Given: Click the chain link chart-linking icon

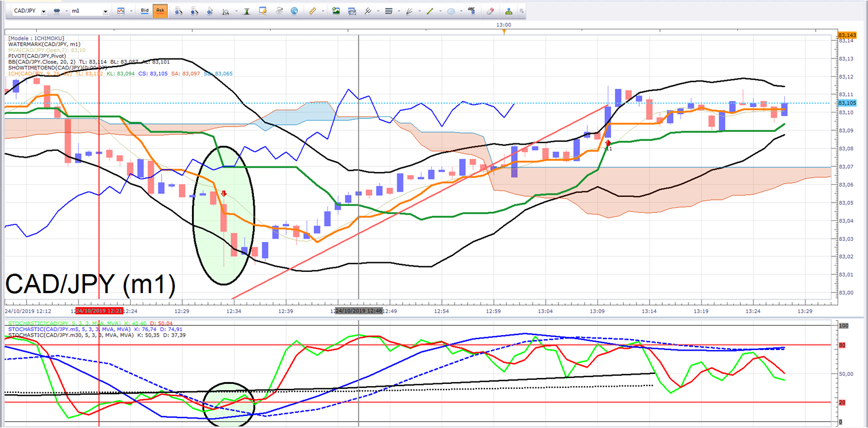Looking at the screenshot, I should click(57, 11).
